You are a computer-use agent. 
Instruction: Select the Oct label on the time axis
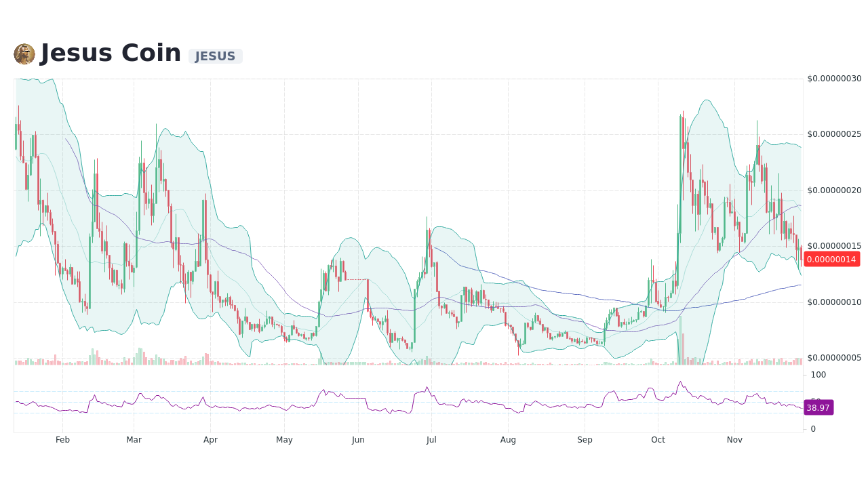click(x=658, y=439)
